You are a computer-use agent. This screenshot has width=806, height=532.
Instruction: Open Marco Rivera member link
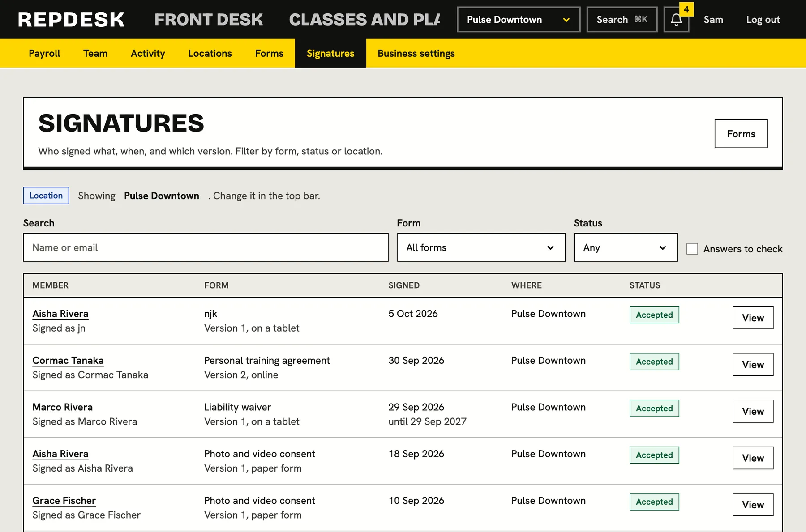pyautogui.click(x=63, y=407)
